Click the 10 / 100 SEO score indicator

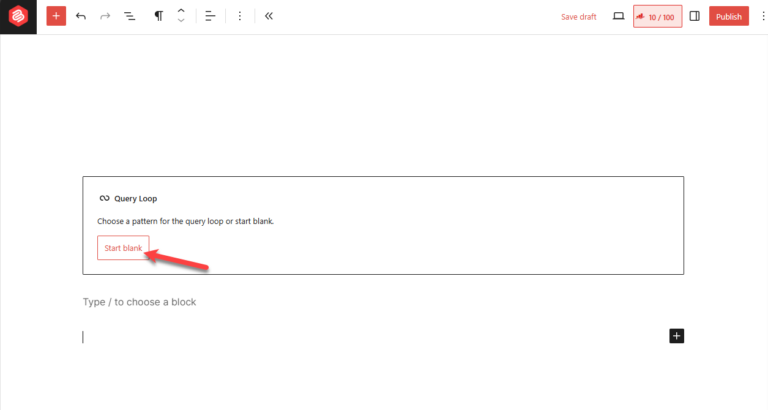[657, 17]
